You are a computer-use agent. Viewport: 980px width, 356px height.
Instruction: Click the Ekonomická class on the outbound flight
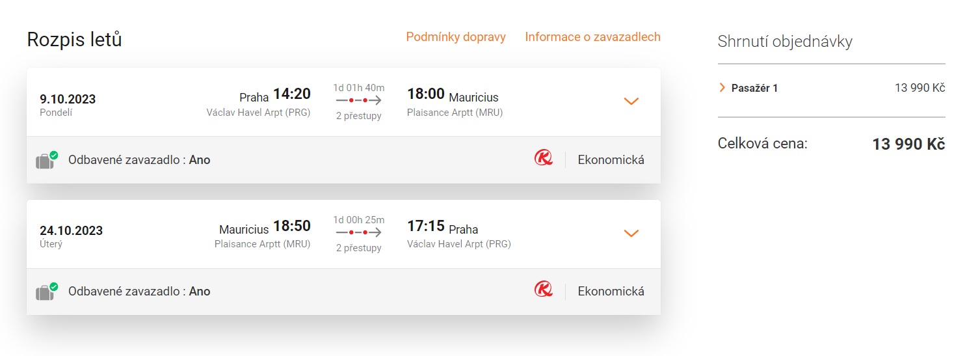click(611, 159)
